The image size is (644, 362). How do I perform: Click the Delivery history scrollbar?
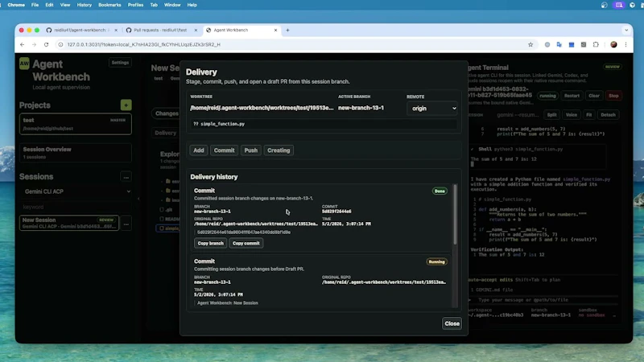(x=455, y=215)
